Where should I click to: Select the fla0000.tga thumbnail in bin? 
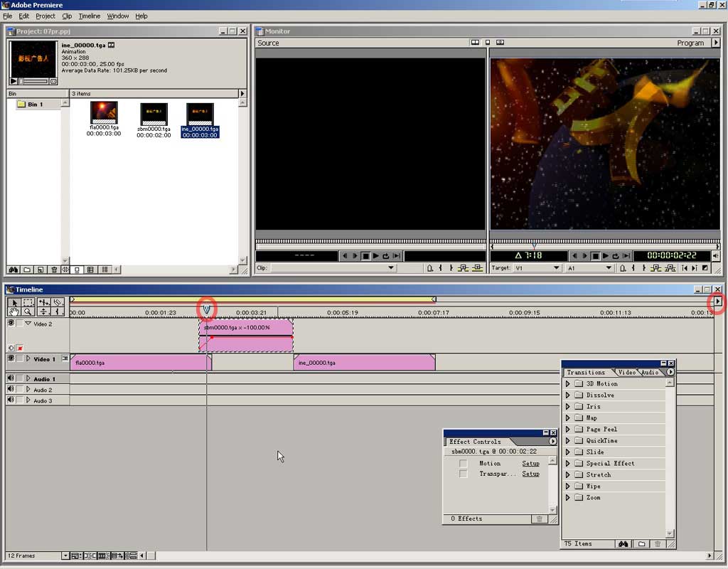pyautogui.click(x=104, y=112)
